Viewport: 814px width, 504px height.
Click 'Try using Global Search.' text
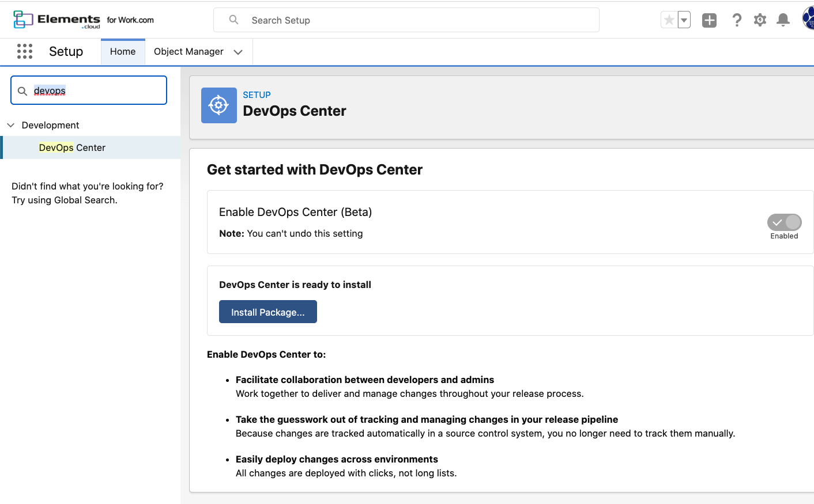point(65,200)
